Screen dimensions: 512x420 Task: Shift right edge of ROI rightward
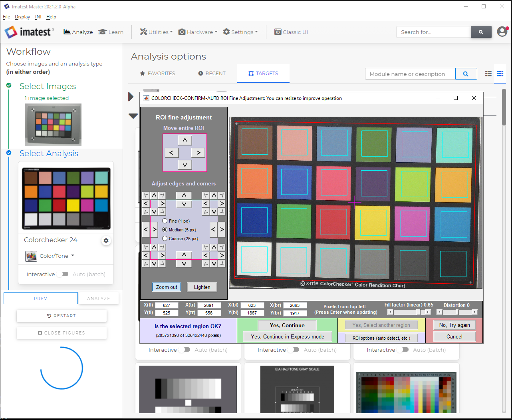click(x=222, y=229)
